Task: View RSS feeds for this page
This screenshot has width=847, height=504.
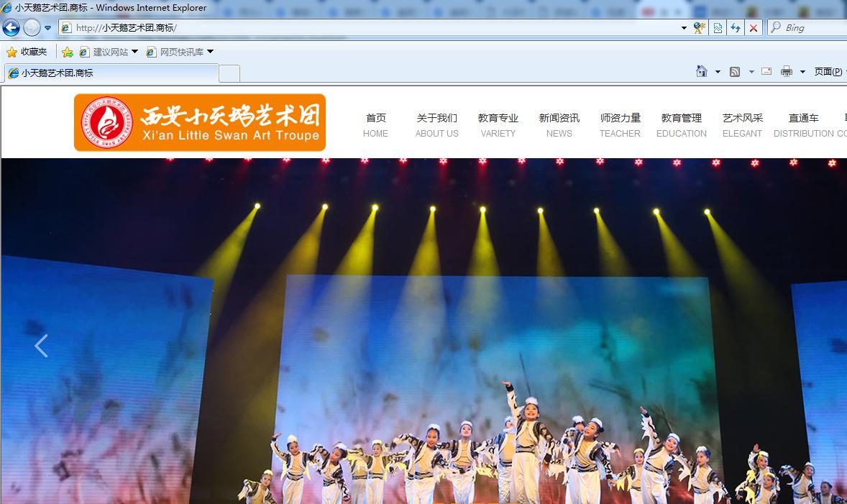Action: coord(734,72)
